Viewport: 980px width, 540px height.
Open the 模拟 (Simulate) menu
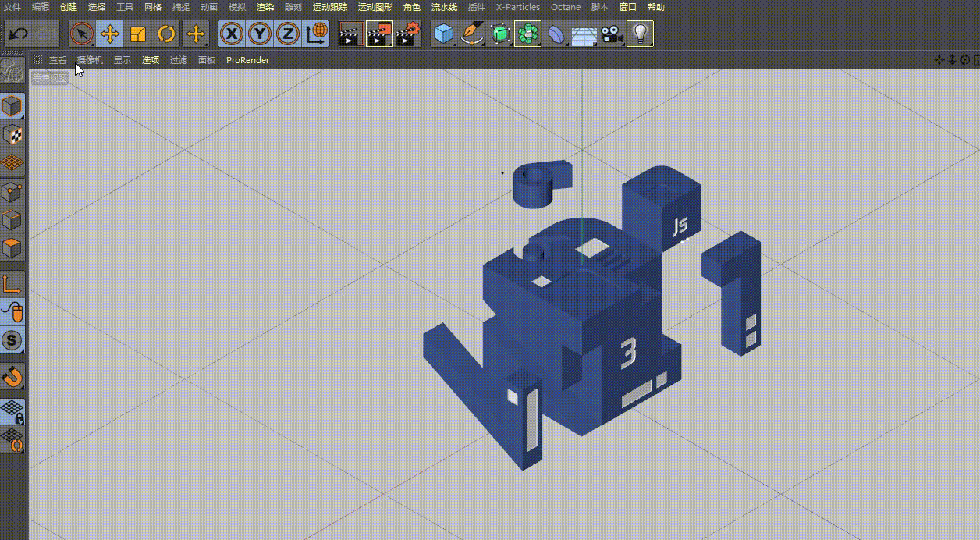click(237, 7)
